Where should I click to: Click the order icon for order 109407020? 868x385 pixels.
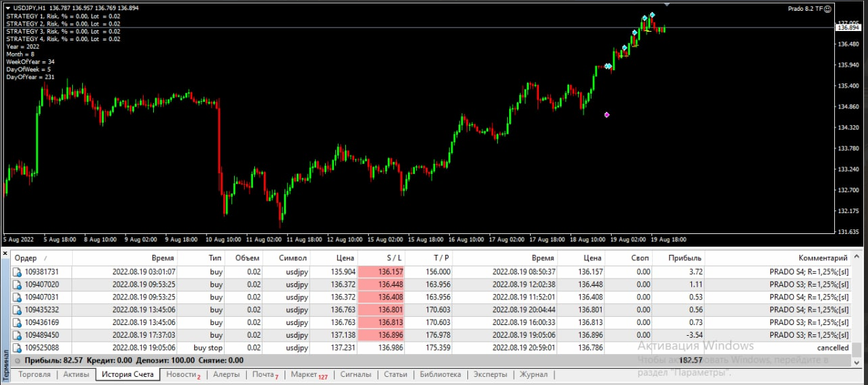(x=18, y=285)
